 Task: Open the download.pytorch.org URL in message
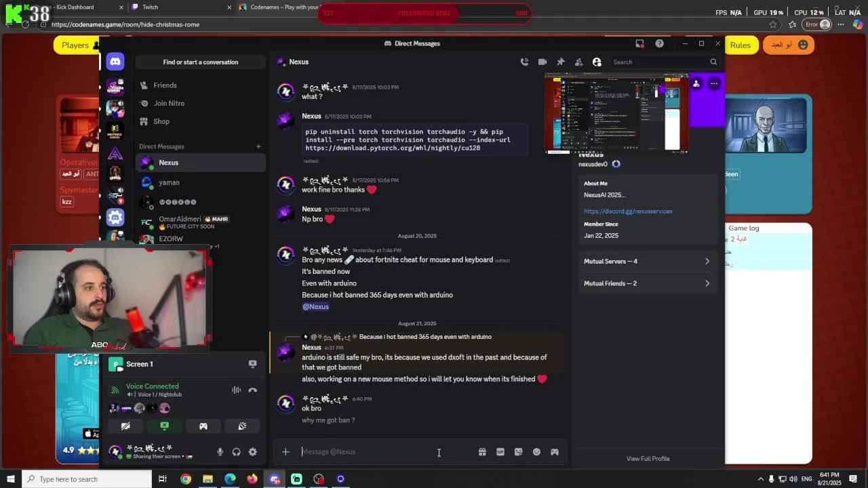393,148
